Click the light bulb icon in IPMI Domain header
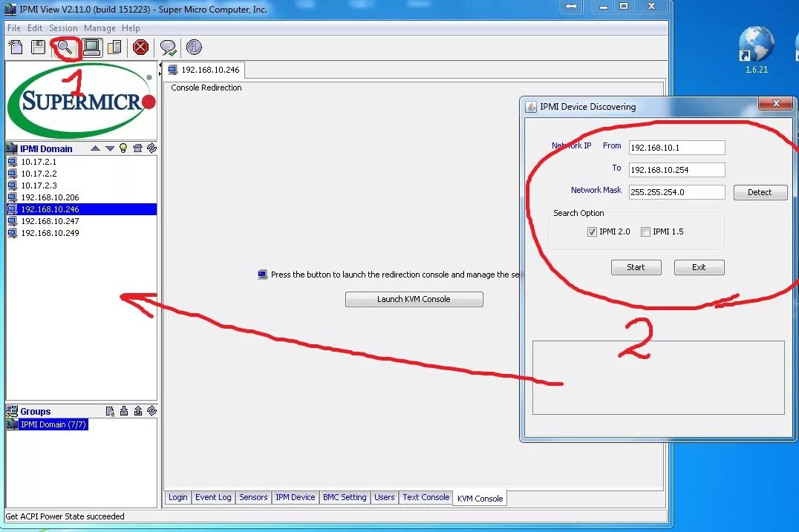Screen dimensions: 799x532 tap(123, 148)
